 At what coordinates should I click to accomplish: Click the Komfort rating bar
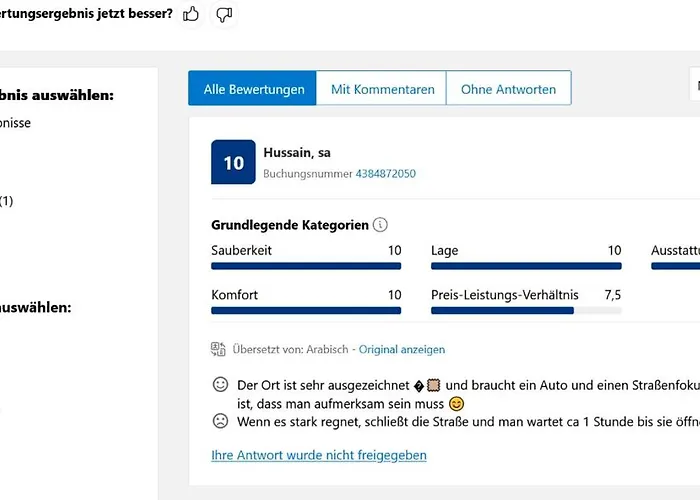[306, 311]
